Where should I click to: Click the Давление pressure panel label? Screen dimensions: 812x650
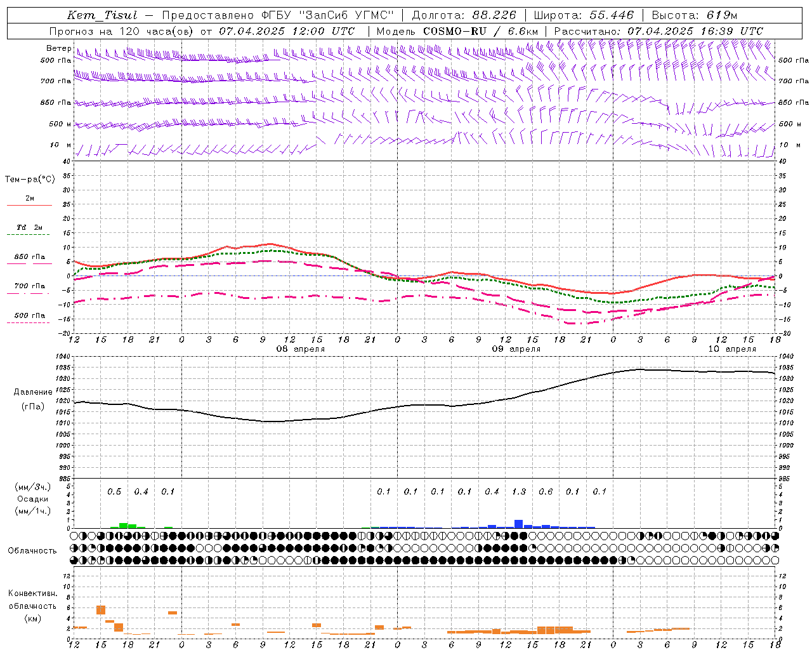(33, 392)
